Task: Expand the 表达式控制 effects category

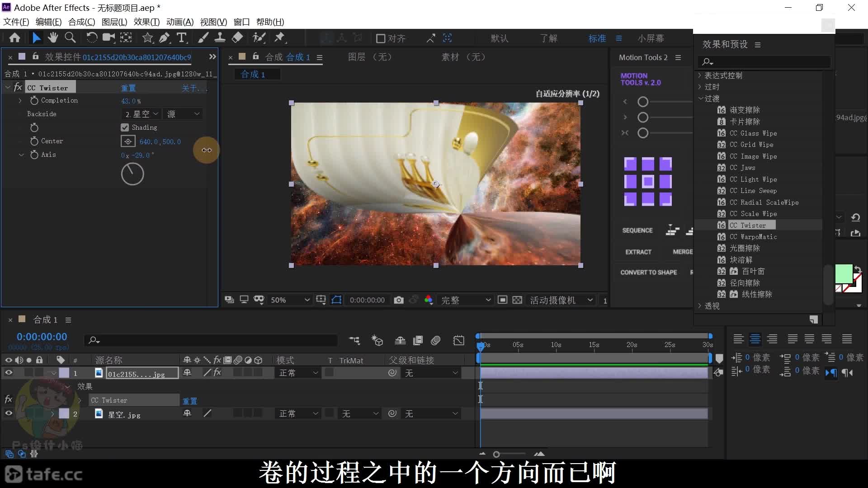Action: point(700,75)
